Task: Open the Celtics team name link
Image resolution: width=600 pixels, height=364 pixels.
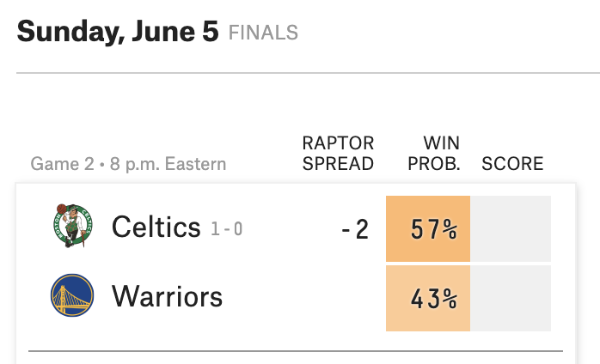Action: click(156, 227)
